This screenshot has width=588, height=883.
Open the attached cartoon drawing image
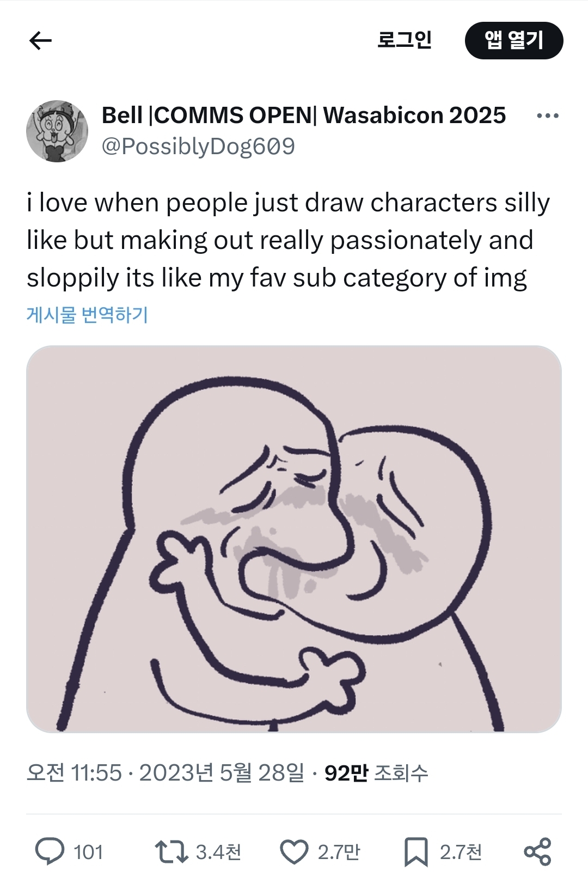click(294, 539)
